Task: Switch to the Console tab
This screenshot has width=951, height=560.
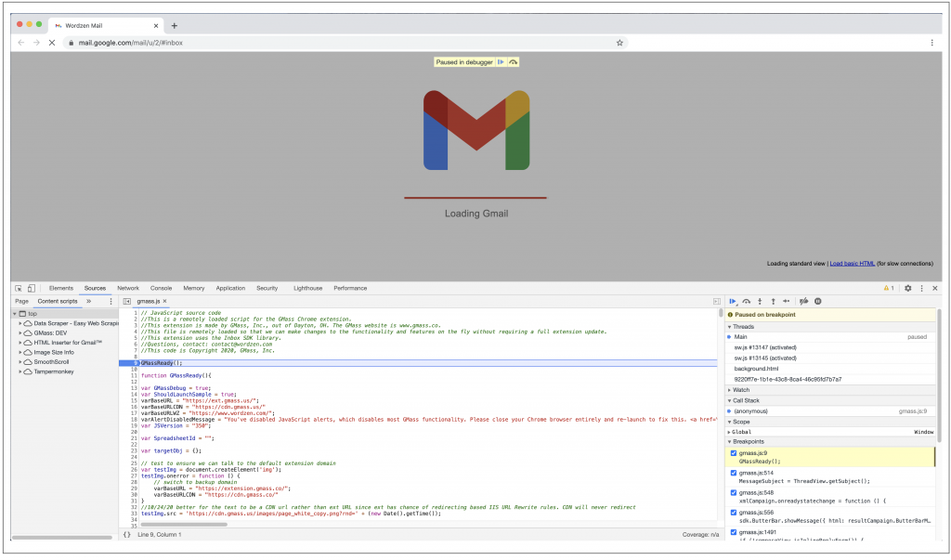Action: (x=162, y=288)
